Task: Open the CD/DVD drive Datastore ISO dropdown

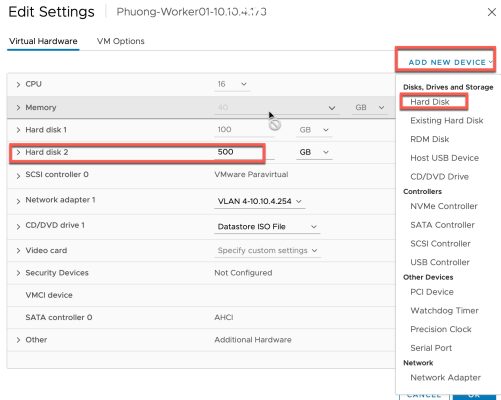Action: click(x=267, y=227)
